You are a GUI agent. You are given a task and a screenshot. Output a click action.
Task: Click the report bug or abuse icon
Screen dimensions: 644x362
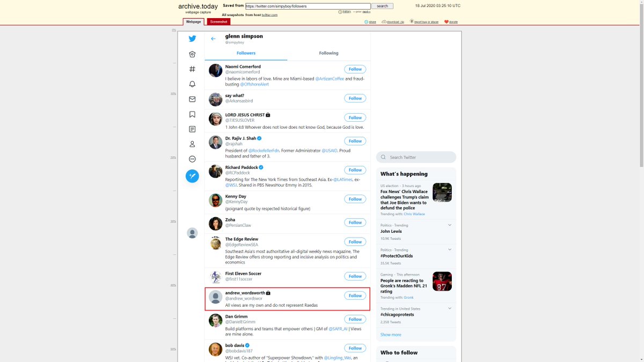412,22
